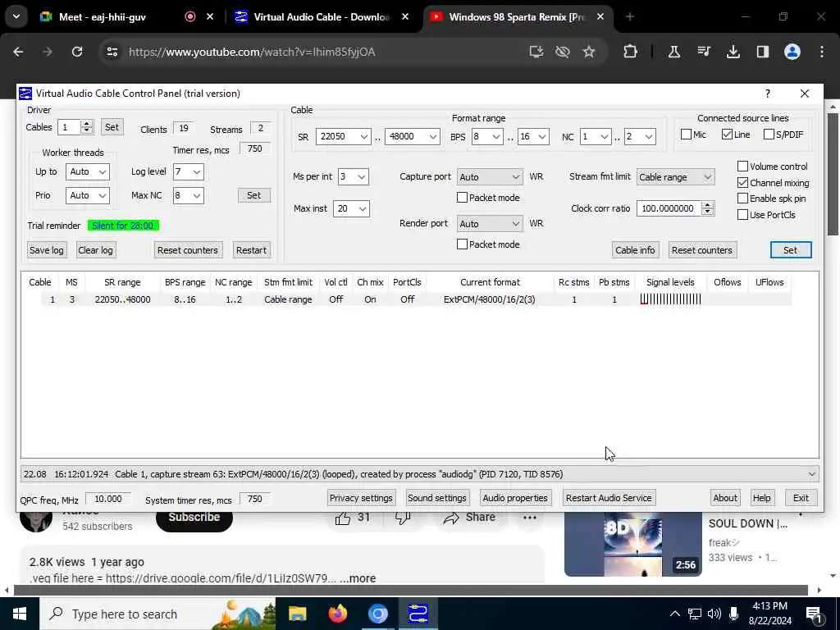Enable Render port Packet mode
Viewport: 840px width, 630px height.
[x=462, y=244]
